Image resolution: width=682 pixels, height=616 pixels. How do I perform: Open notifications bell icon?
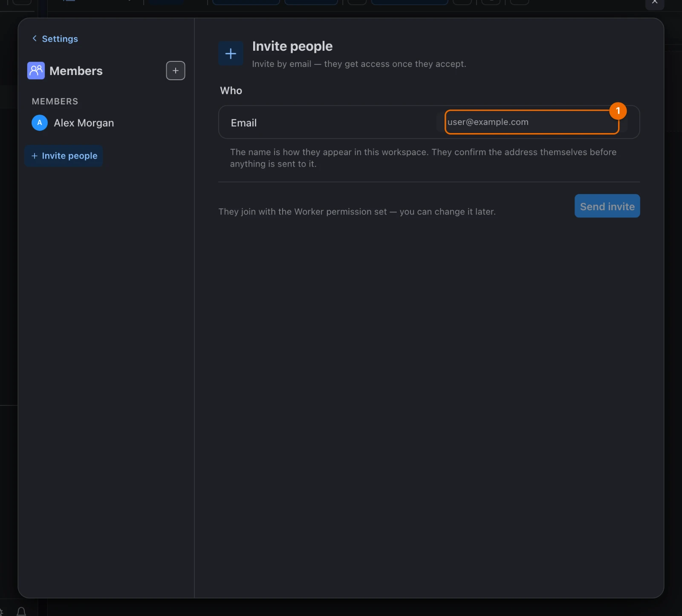pos(21,612)
